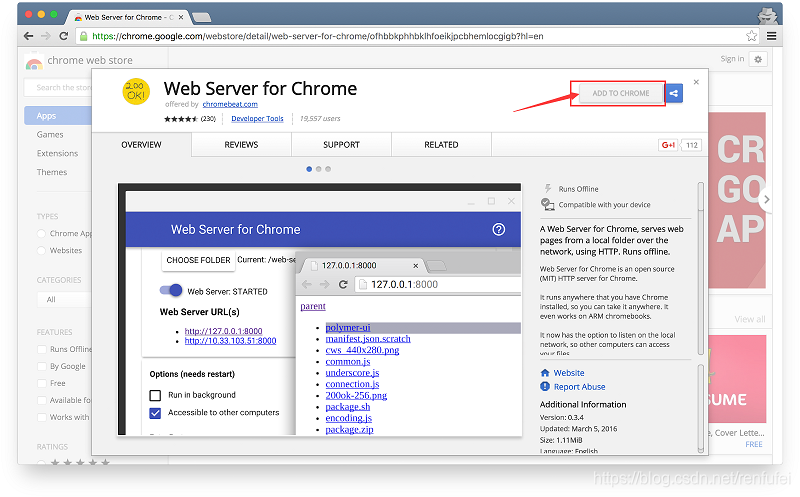Click the Report Abuse link
800x497 pixels.
pos(580,387)
